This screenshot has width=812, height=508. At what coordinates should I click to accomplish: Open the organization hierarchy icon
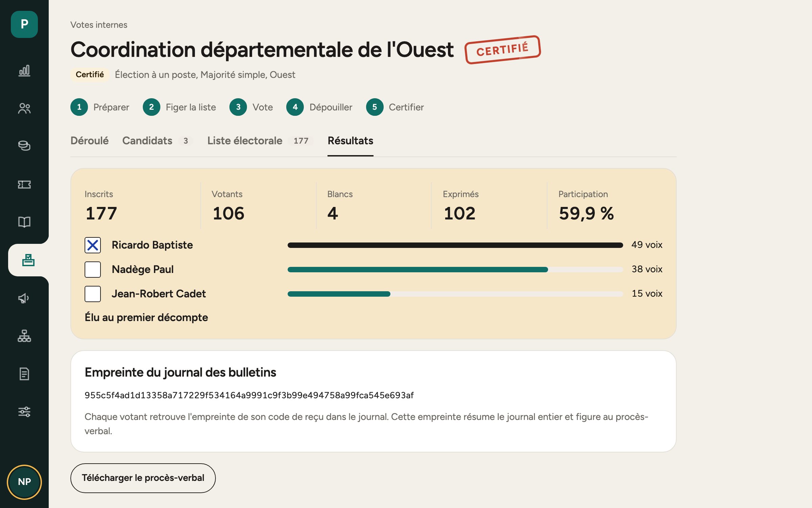24,336
